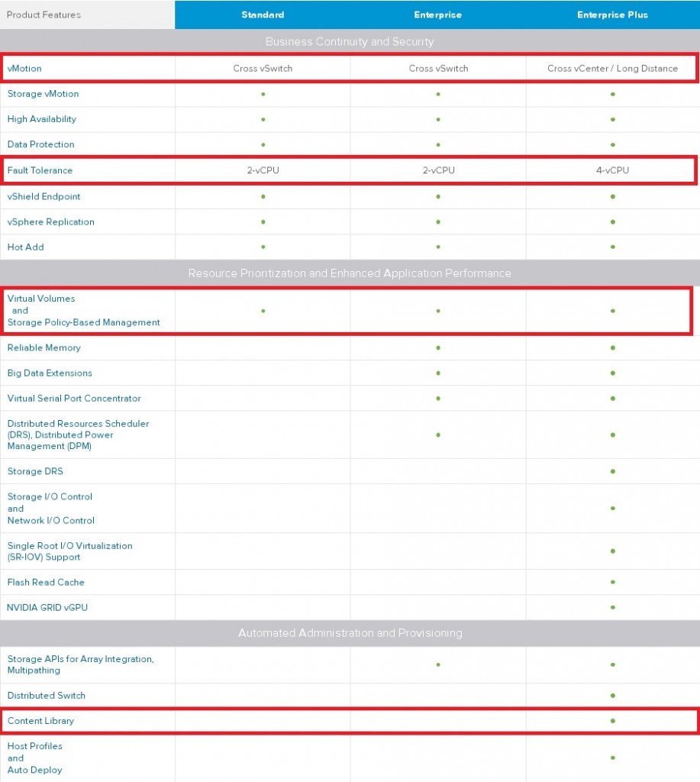Select the Enterprise Plus column header

(x=612, y=15)
